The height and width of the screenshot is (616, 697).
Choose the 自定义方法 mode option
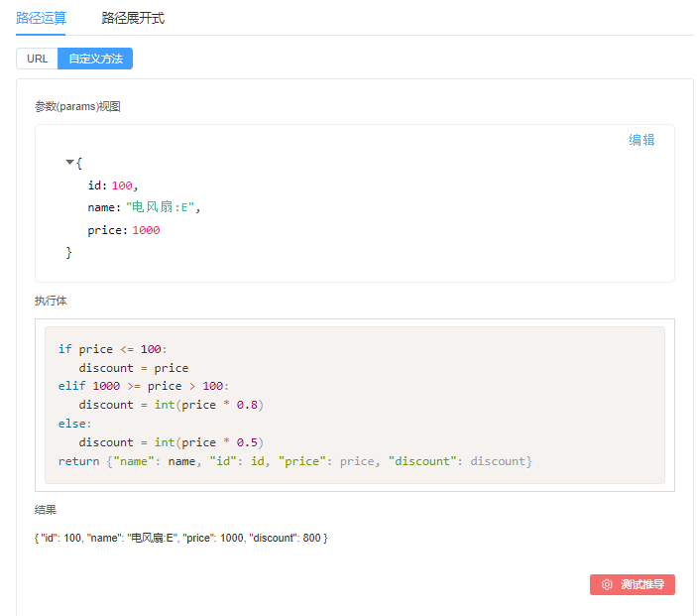95,59
